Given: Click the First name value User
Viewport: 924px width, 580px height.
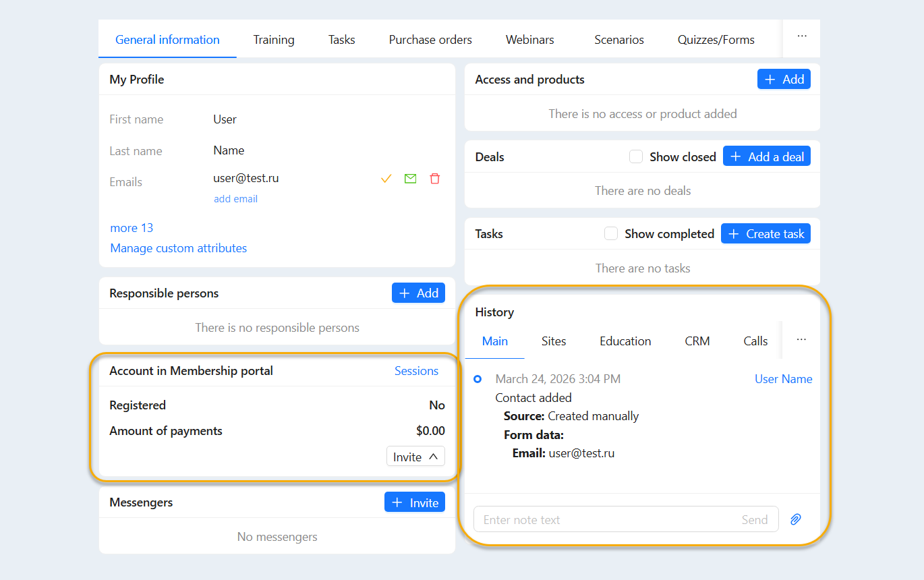Looking at the screenshot, I should tap(225, 119).
